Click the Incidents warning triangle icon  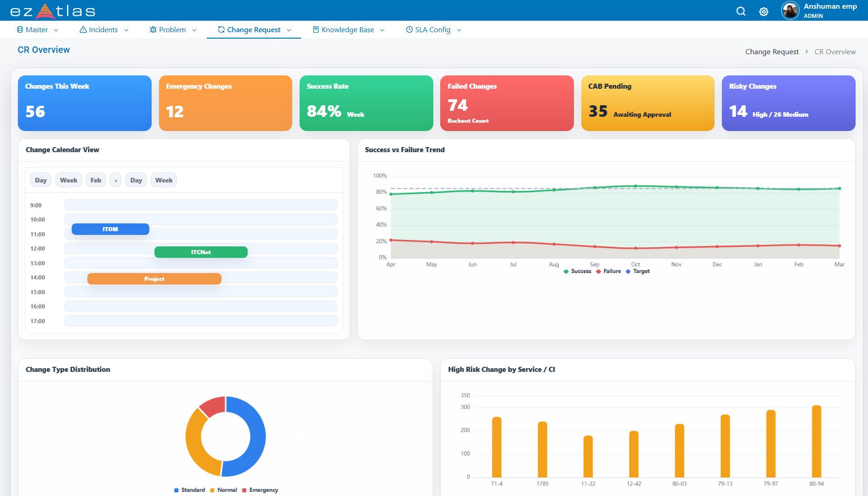point(83,30)
